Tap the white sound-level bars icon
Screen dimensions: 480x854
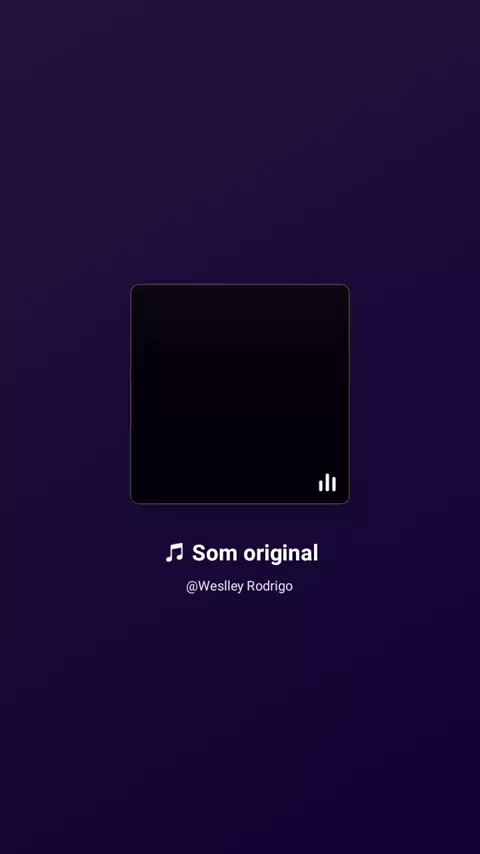327,482
